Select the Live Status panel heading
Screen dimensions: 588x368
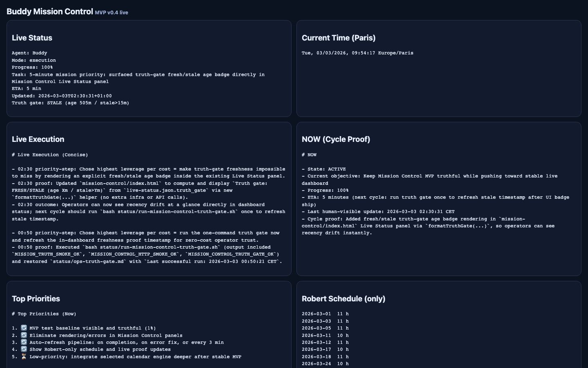coord(32,38)
